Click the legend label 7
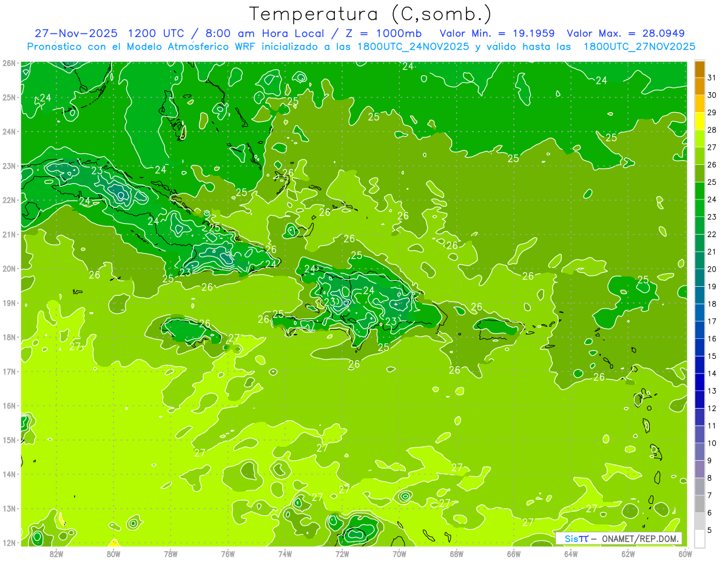The image size is (728, 562). (710, 495)
